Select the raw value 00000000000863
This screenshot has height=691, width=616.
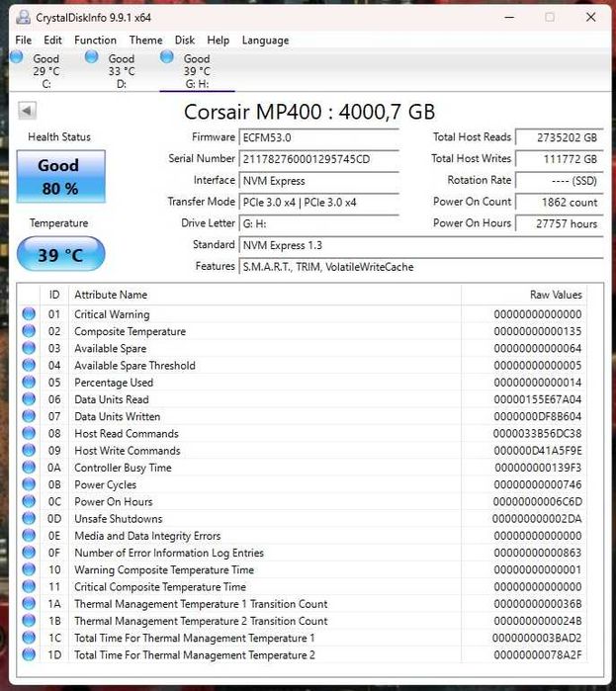pyautogui.click(x=538, y=553)
